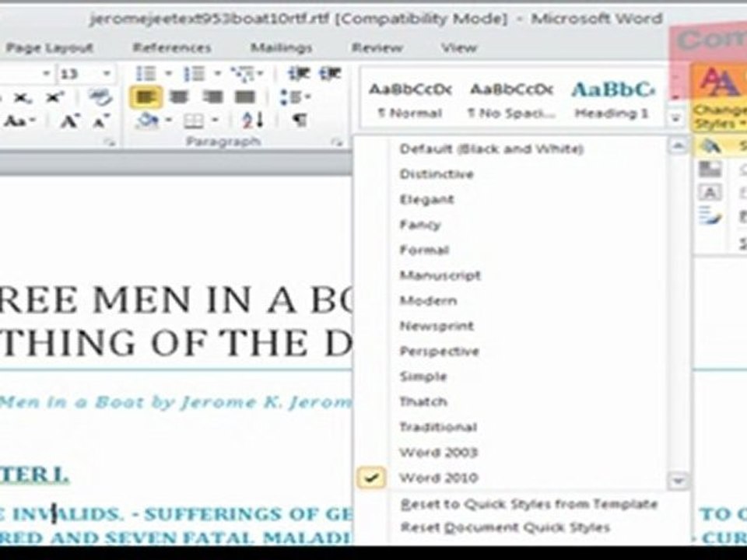
Task: Choose Default (Black and White) style set
Action: point(491,149)
